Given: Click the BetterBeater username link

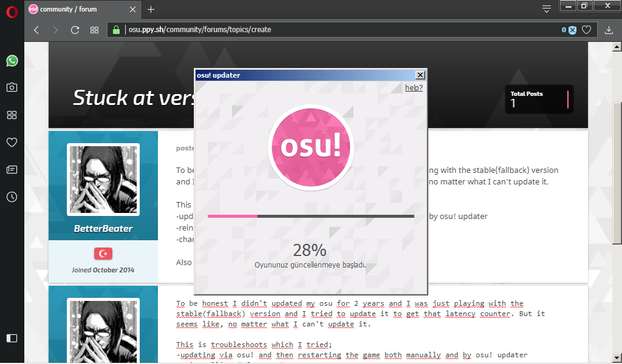Looking at the screenshot, I should (103, 229).
